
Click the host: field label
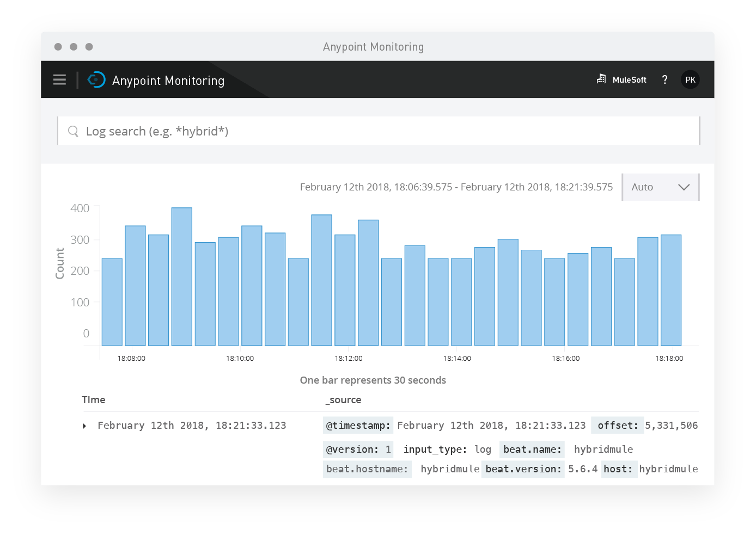[x=619, y=469]
